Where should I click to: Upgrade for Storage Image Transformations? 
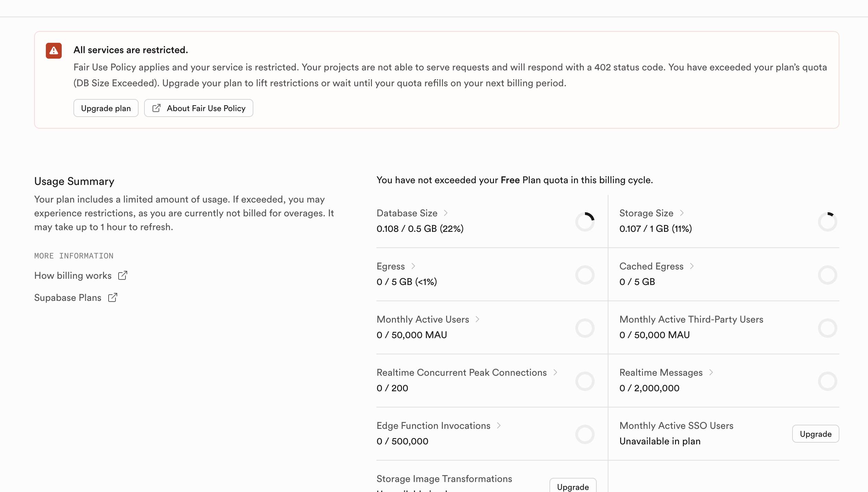coord(573,486)
